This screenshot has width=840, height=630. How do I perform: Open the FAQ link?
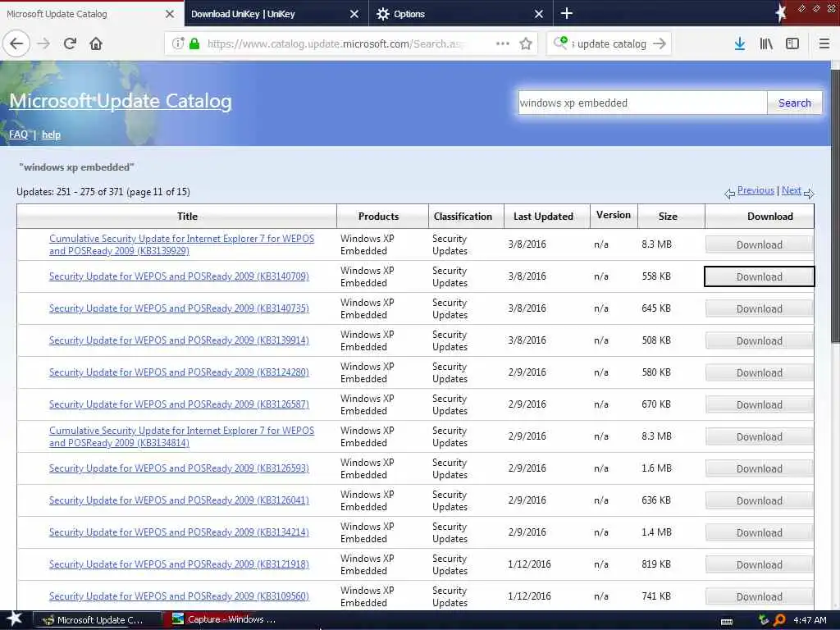pyautogui.click(x=18, y=135)
